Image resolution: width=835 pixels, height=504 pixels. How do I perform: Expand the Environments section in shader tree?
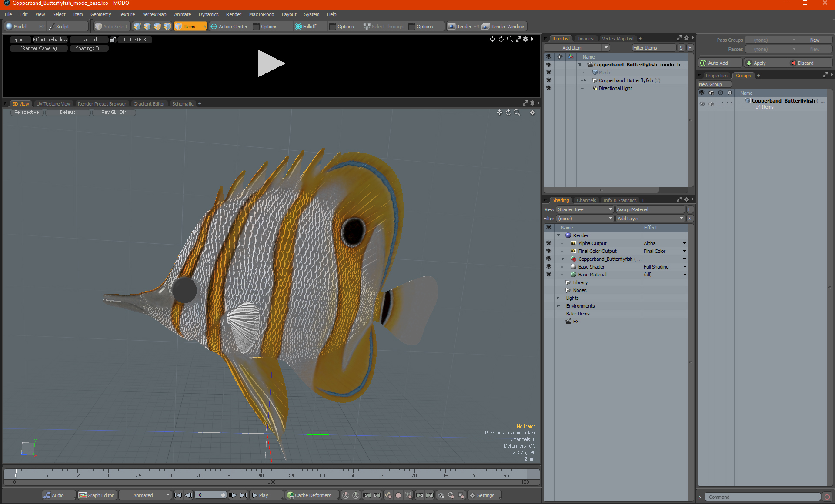[x=558, y=305]
